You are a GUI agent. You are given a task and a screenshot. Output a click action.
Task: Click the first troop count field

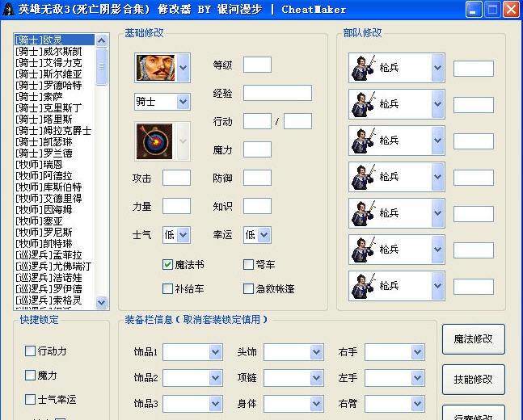474,69
